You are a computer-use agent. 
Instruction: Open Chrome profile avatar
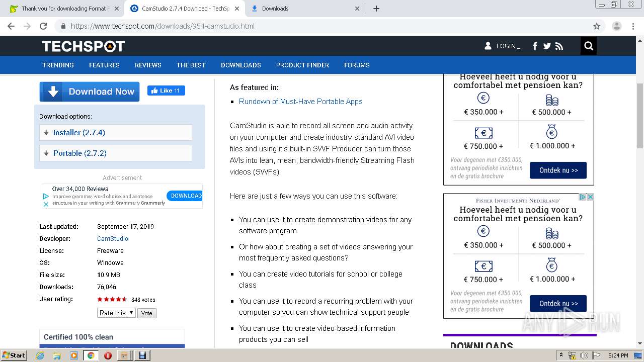[616, 26]
